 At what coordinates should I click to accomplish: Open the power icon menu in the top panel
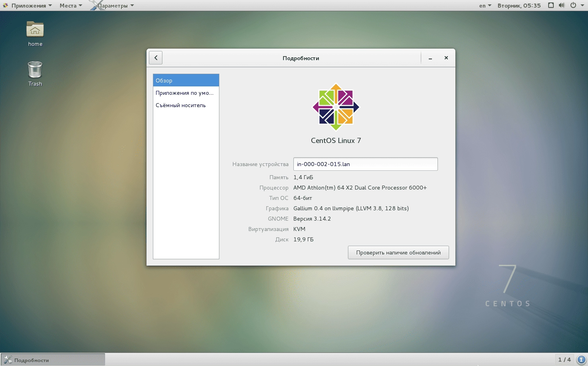tap(573, 6)
